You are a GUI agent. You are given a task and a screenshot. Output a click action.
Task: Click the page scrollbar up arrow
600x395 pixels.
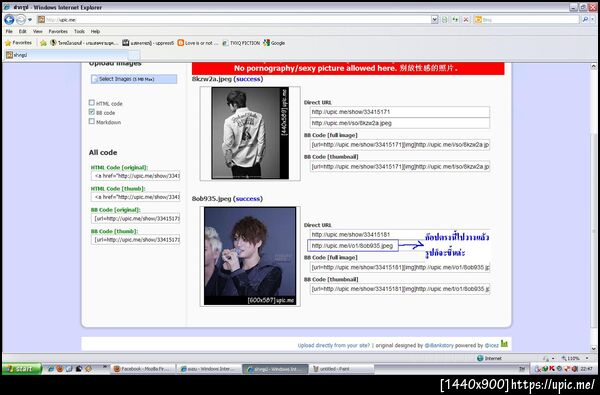pos(593,66)
